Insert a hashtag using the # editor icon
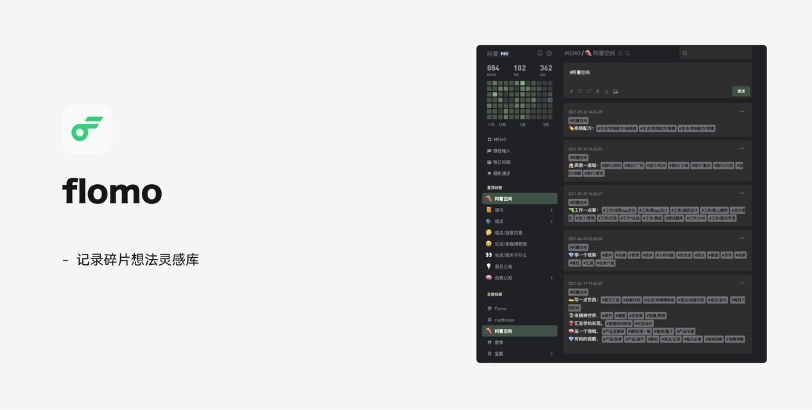The height and width of the screenshot is (410, 812). 572,91
